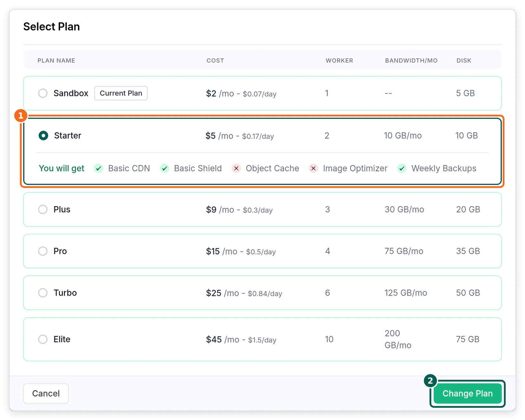The height and width of the screenshot is (420, 525).
Task: Click the Basic Shield check icon
Action: pos(165,168)
